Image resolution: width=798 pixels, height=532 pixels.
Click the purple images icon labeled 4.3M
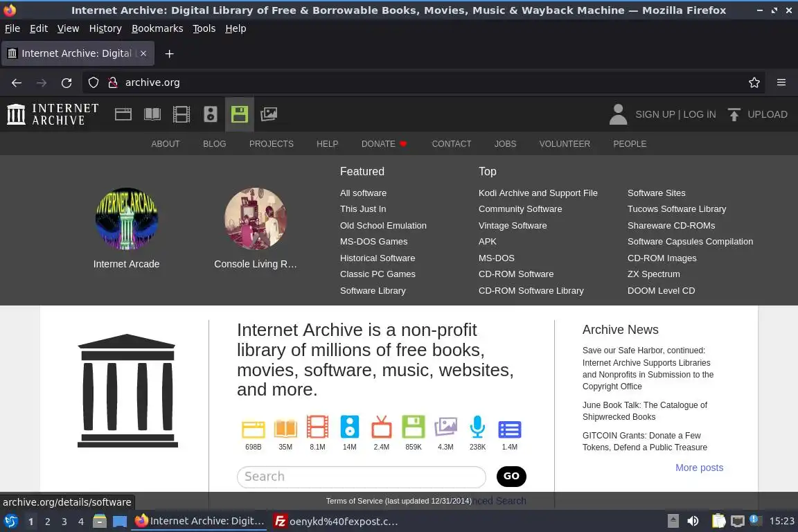pos(445,427)
